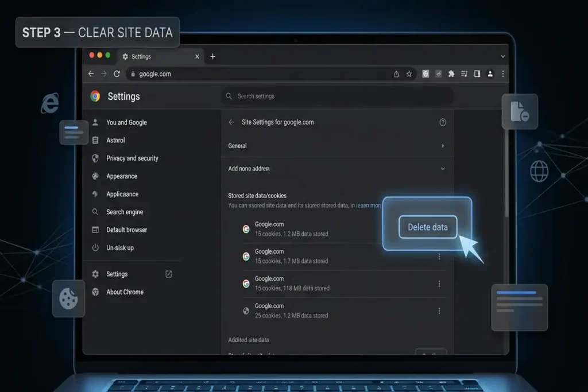The width and height of the screenshot is (588, 392).
Task: Toggle the side panel icon
Action: point(477,74)
